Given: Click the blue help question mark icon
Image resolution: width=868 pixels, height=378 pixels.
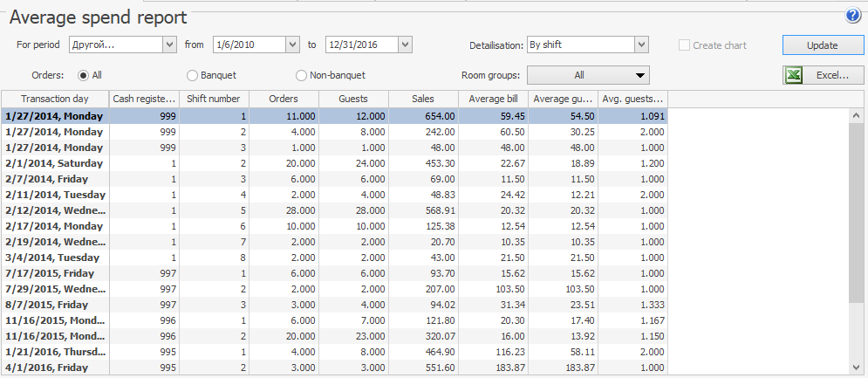Looking at the screenshot, I should pos(852,16).
